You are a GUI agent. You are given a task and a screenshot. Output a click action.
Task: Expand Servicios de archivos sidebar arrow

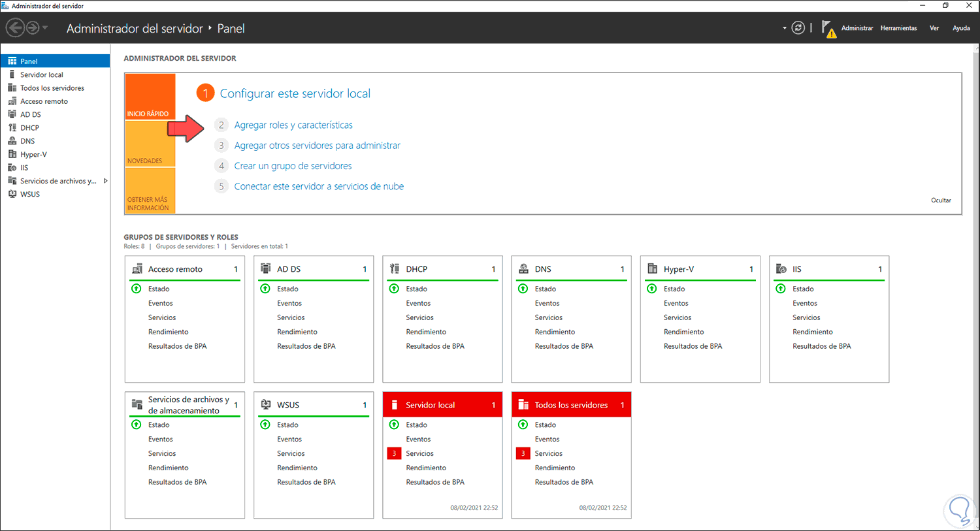pos(105,181)
